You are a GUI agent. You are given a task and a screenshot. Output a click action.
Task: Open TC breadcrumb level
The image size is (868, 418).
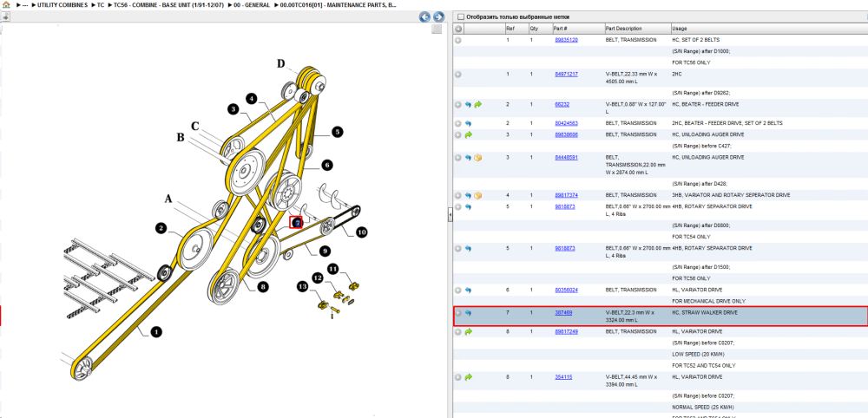click(100, 4)
